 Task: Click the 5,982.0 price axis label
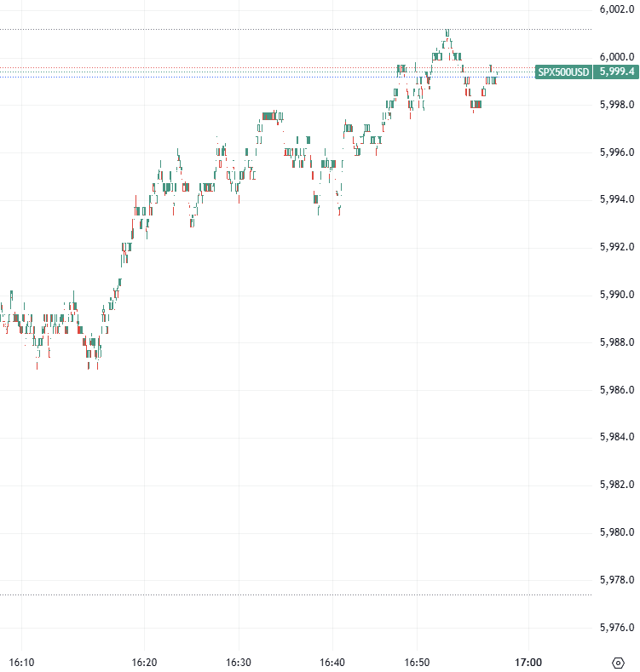[617, 485]
